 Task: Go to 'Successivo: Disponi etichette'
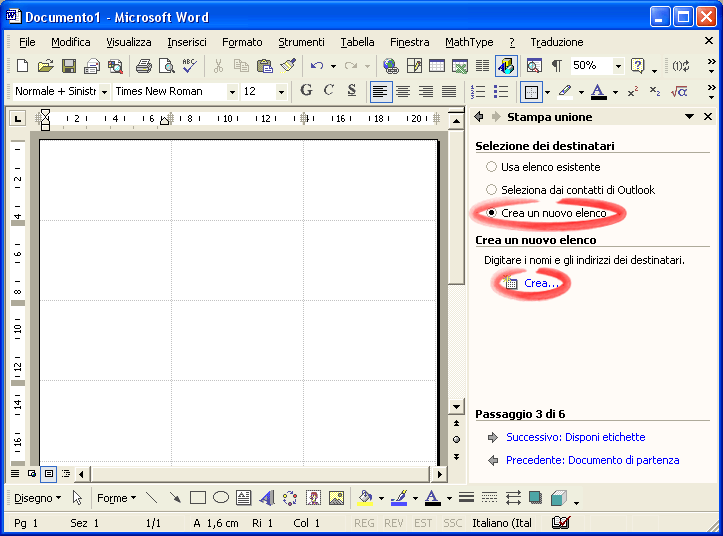(x=575, y=437)
